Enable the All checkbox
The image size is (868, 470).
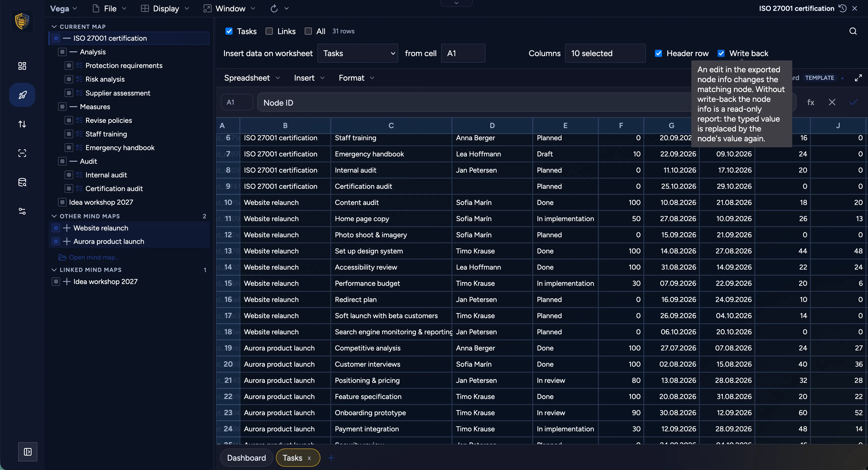(x=308, y=31)
